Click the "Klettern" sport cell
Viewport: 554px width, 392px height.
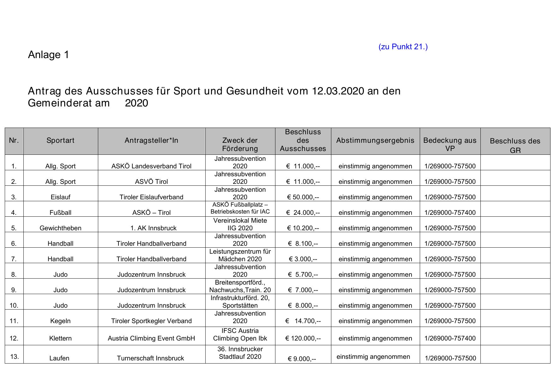[x=60, y=338]
